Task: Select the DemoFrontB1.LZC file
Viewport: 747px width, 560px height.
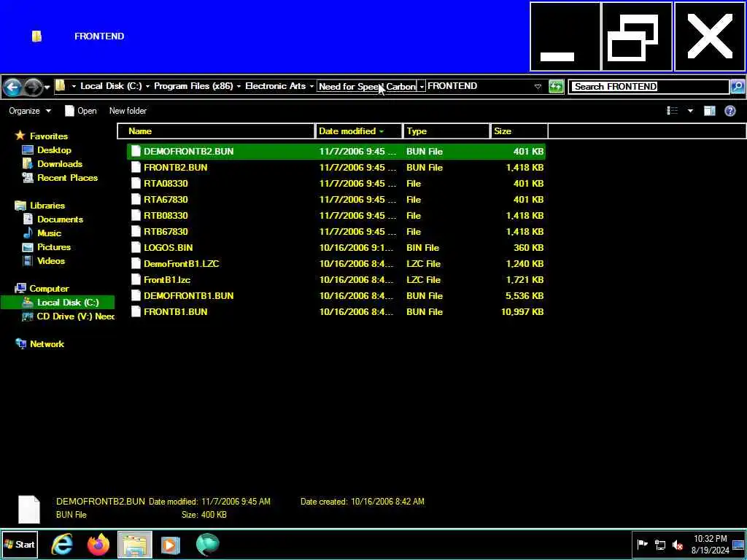Action: 336,264
